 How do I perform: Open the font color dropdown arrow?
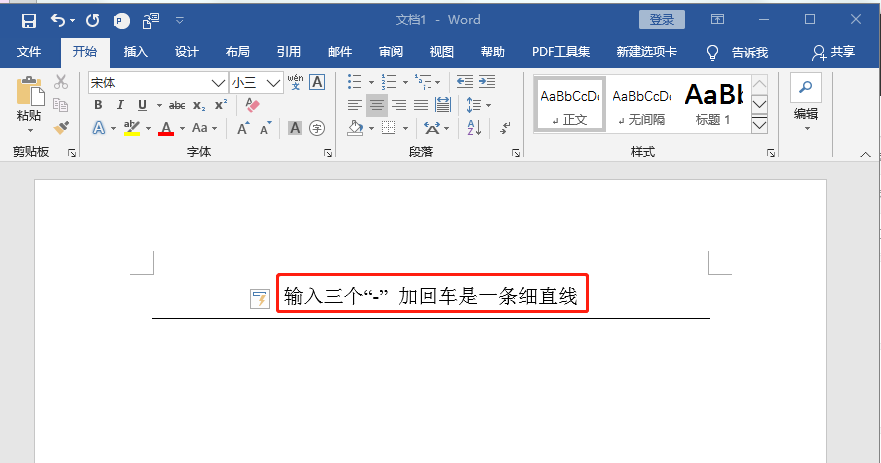(x=182, y=129)
